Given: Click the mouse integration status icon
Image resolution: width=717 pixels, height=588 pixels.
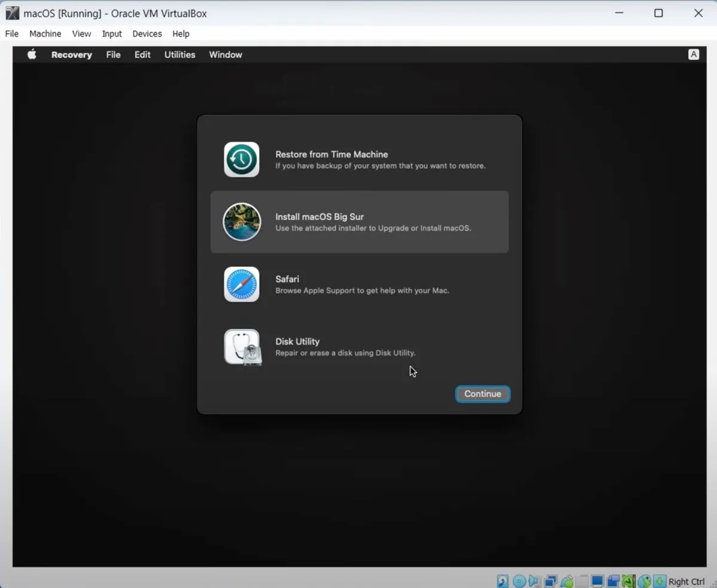Looking at the screenshot, I should [644, 581].
